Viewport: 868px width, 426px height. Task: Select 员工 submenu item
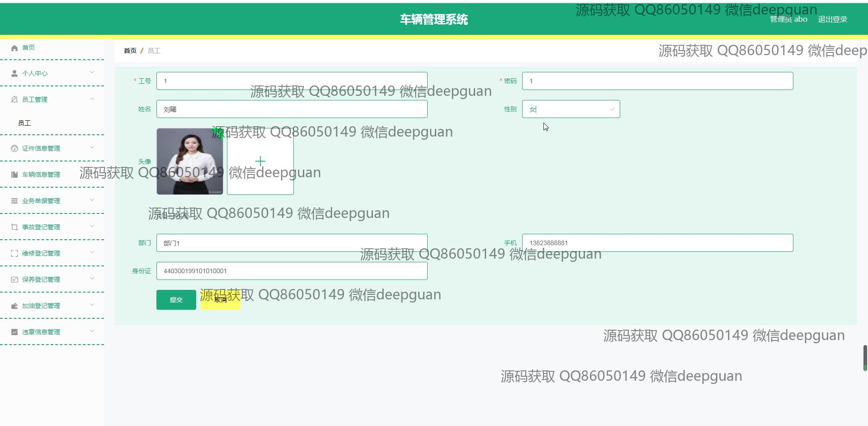52,123
